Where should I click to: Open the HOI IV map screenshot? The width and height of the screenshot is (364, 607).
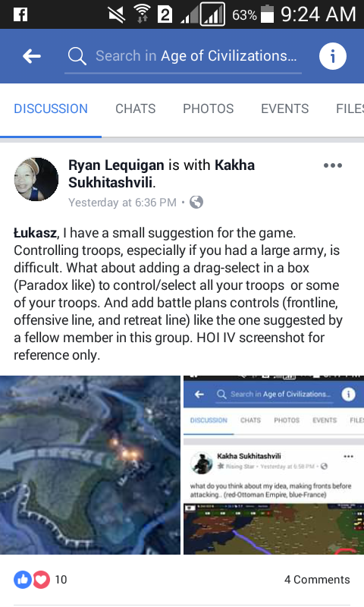click(90, 465)
